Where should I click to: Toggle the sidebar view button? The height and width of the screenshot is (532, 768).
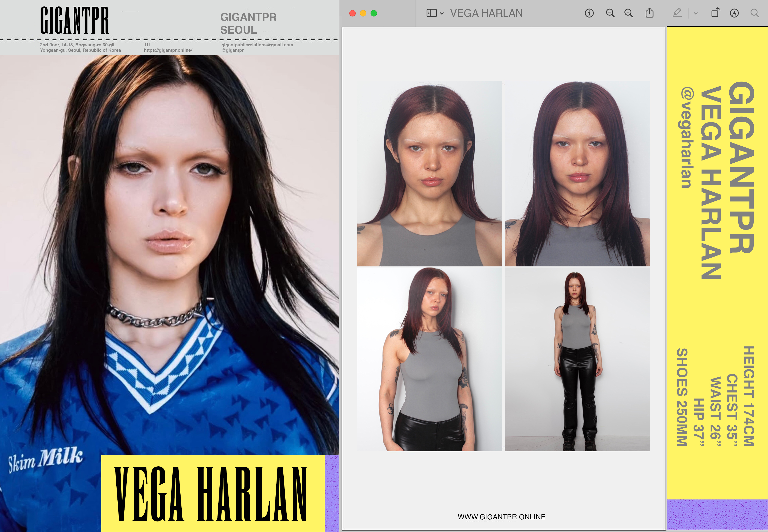click(431, 13)
